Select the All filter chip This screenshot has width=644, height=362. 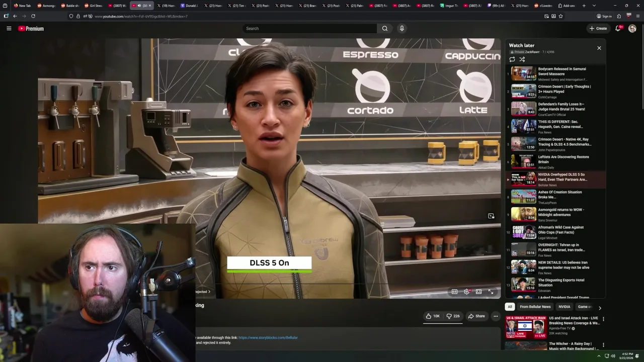click(x=510, y=307)
